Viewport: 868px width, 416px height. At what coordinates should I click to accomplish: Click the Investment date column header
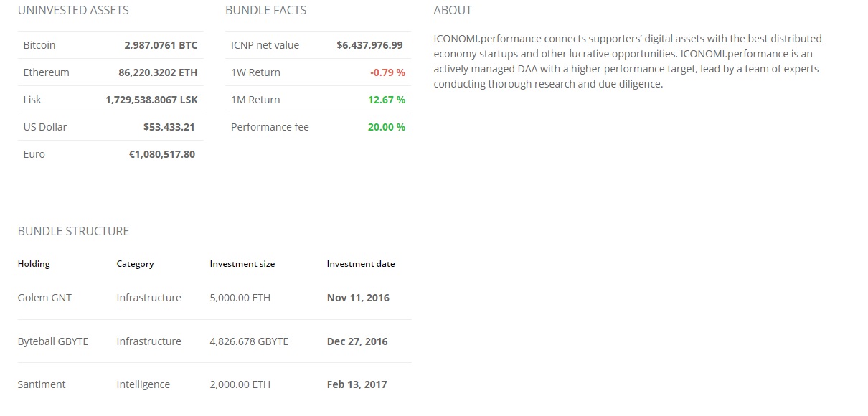pyautogui.click(x=361, y=264)
